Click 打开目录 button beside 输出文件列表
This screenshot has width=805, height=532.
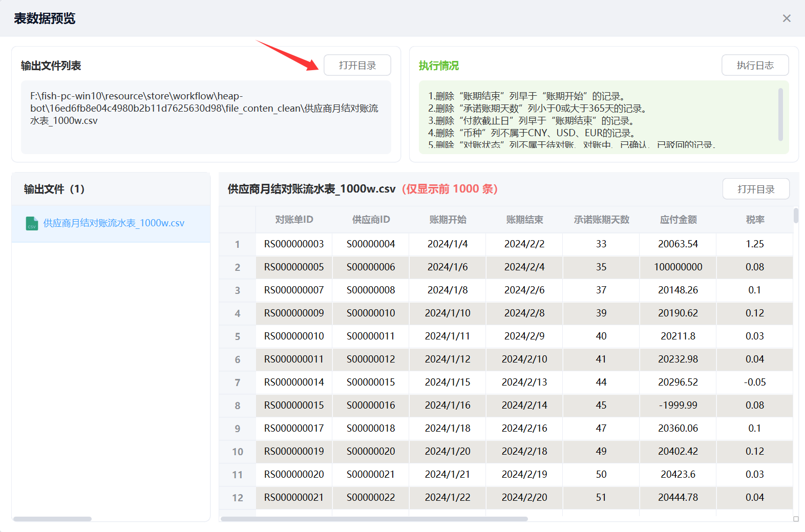coord(357,66)
